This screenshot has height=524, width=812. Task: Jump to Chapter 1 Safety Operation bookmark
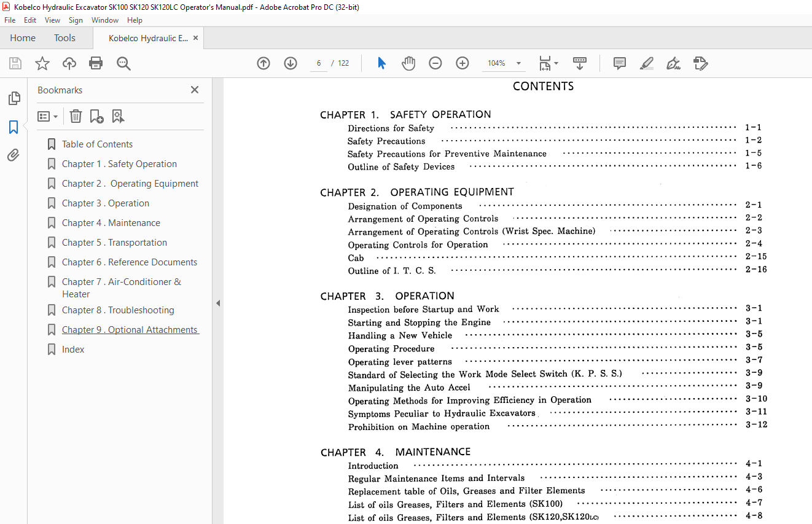pyautogui.click(x=119, y=164)
